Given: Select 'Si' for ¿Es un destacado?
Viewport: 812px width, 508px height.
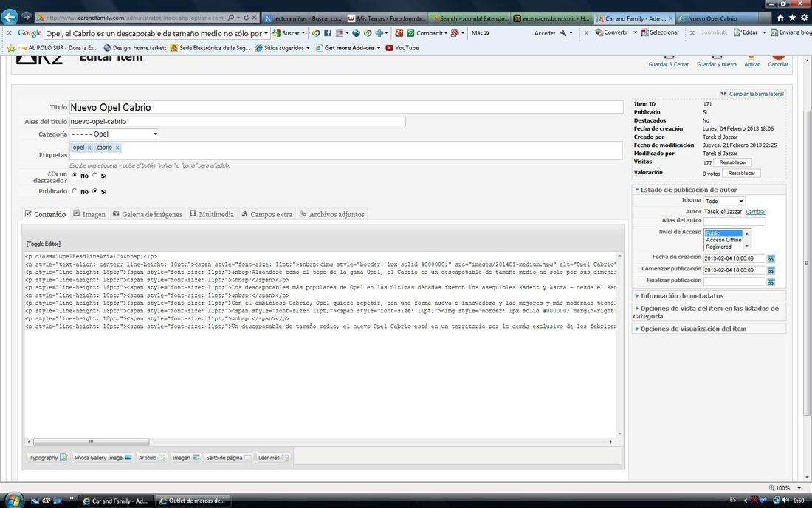Looking at the screenshot, I should click(x=94, y=175).
